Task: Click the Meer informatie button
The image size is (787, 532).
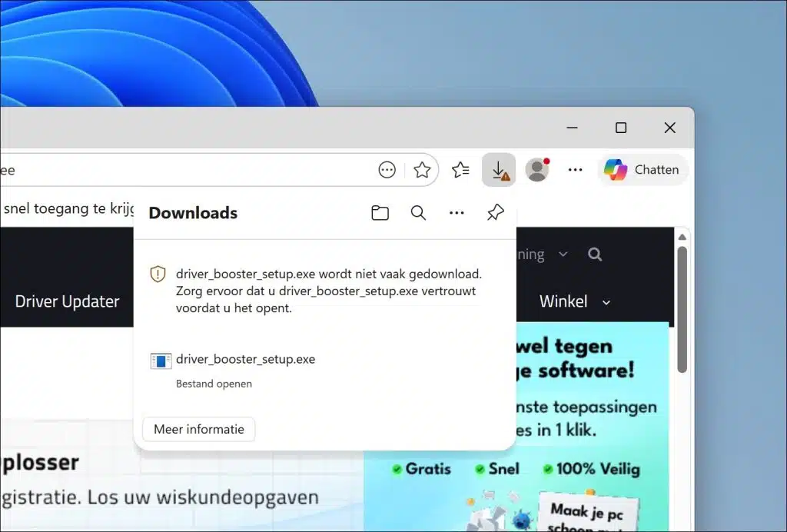Action: [199, 429]
